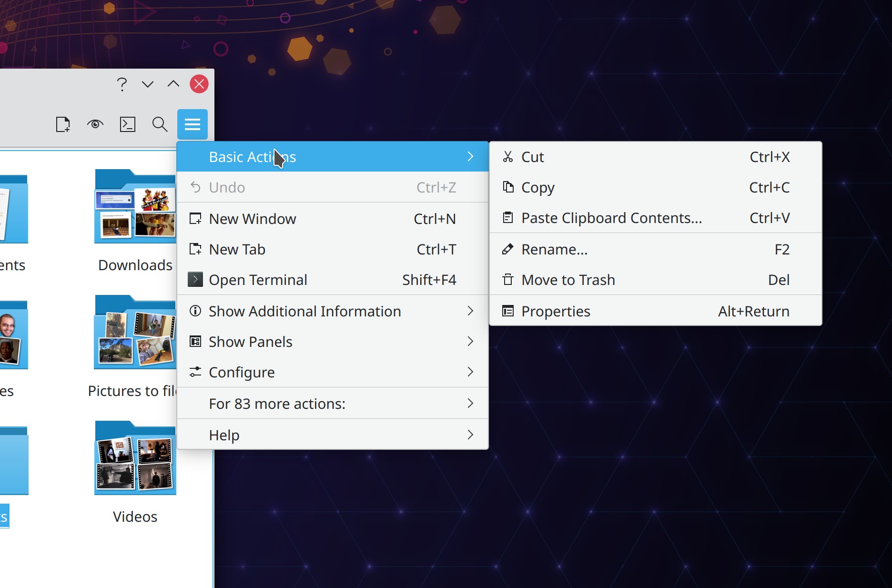This screenshot has width=892, height=588.
Task: Select the Create New file icon
Action: 63,124
